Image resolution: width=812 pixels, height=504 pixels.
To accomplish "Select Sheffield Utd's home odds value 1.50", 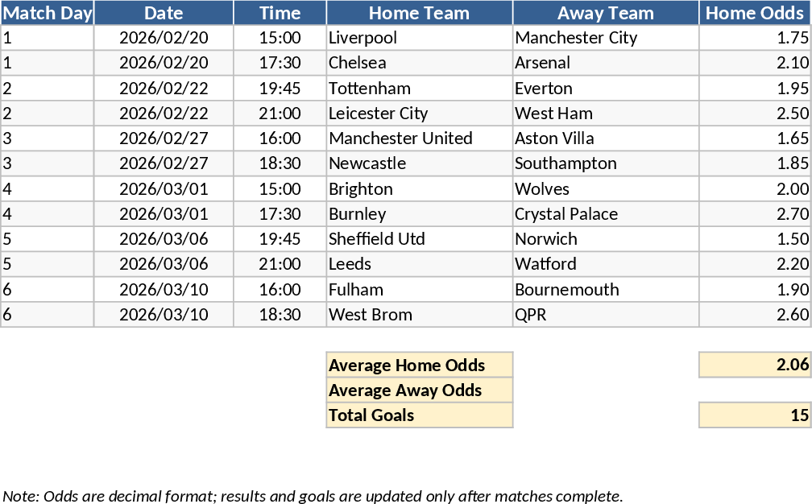I will [x=754, y=239].
